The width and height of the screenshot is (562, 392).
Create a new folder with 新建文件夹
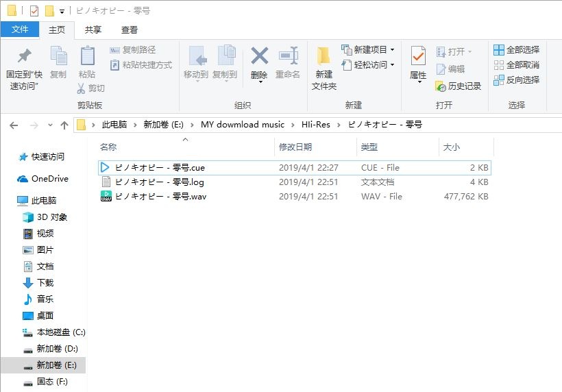323,69
